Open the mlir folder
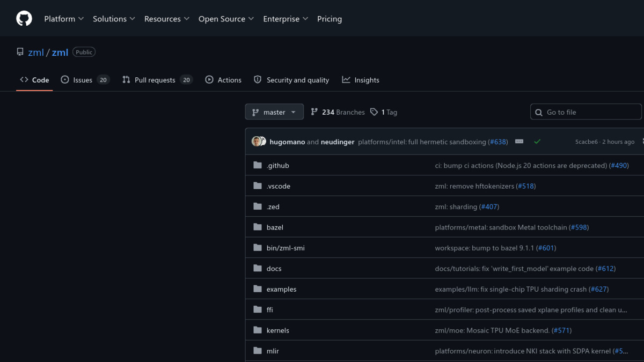 pyautogui.click(x=273, y=351)
